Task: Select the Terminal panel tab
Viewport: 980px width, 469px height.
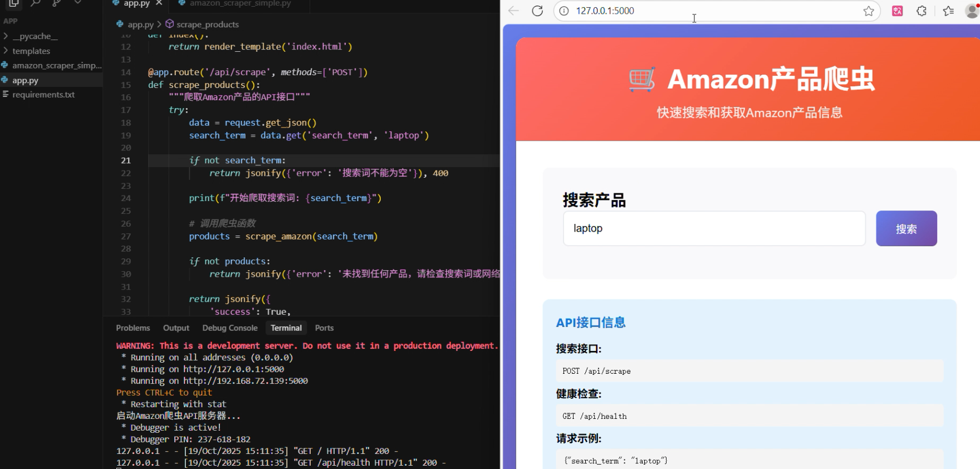Action: pos(286,328)
